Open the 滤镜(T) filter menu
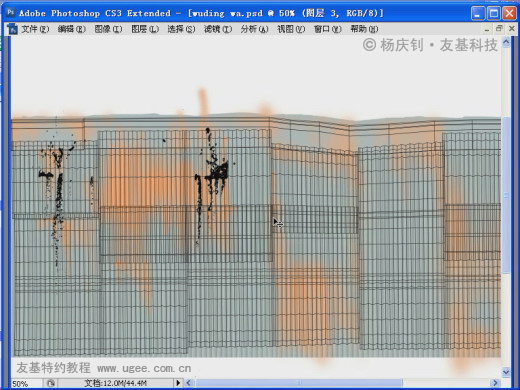520x390 pixels. coord(218,29)
